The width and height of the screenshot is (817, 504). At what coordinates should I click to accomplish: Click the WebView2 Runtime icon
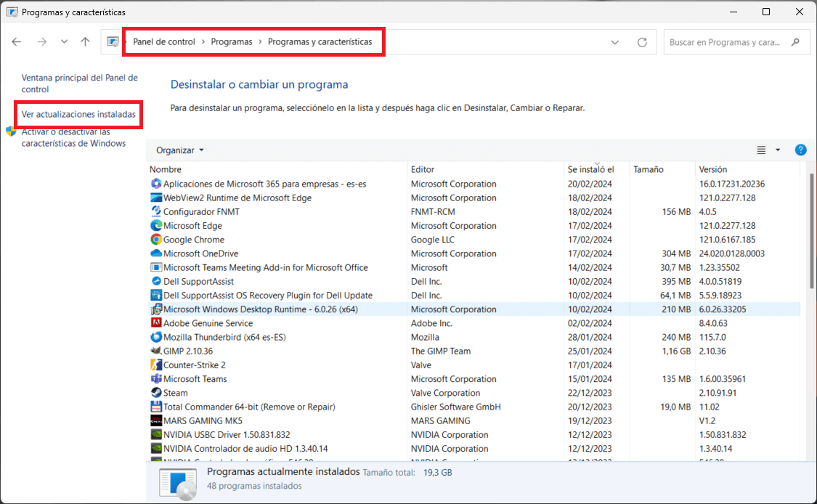pos(156,198)
